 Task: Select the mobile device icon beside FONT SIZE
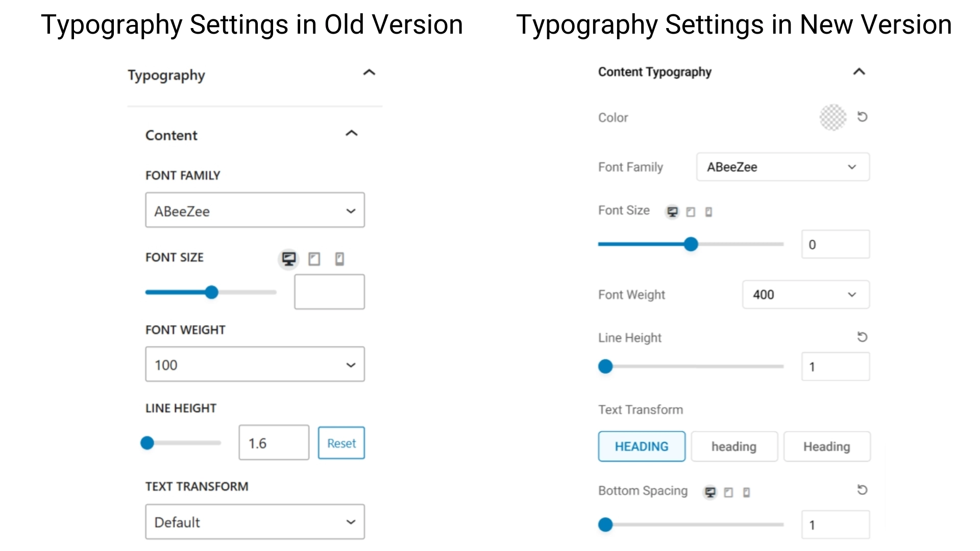tap(339, 259)
